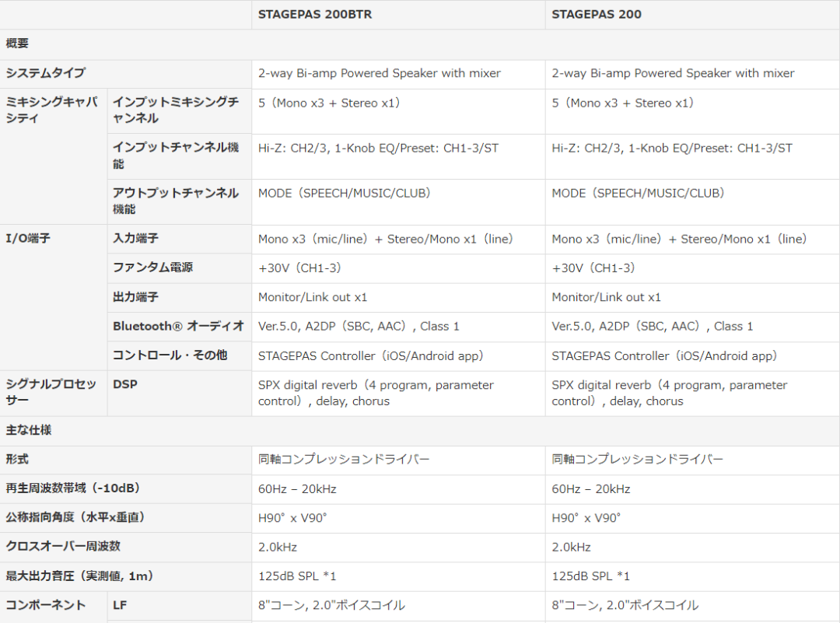Select the コントロール・その他 row label
The width and height of the screenshot is (840, 623).
click(x=170, y=355)
